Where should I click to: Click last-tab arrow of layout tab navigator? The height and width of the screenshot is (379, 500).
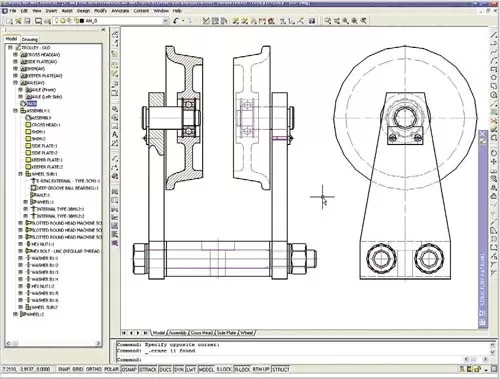coord(146,333)
